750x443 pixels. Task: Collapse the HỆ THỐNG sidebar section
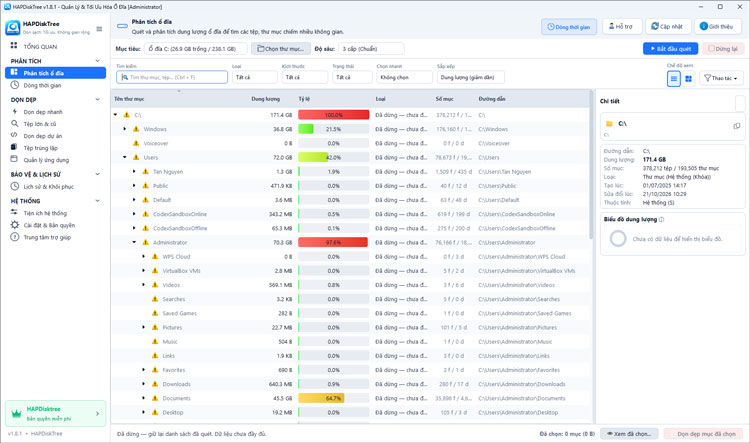(x=98, y=201)
